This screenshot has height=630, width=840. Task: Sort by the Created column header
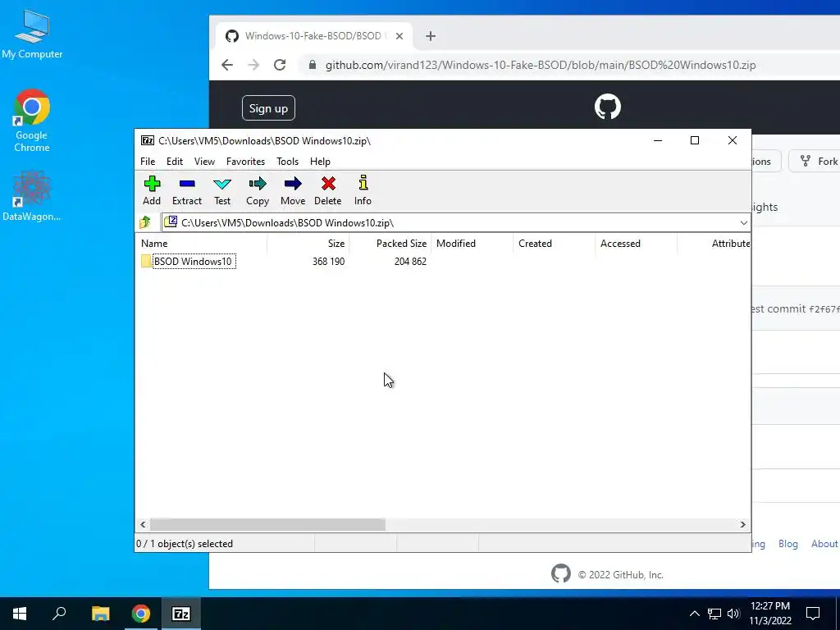555,243
